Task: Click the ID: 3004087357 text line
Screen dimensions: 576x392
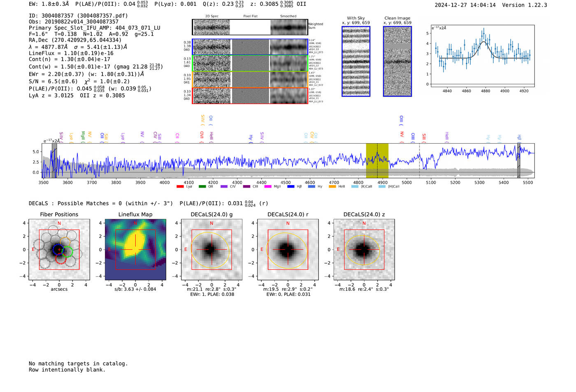Action: coord(78,16)
